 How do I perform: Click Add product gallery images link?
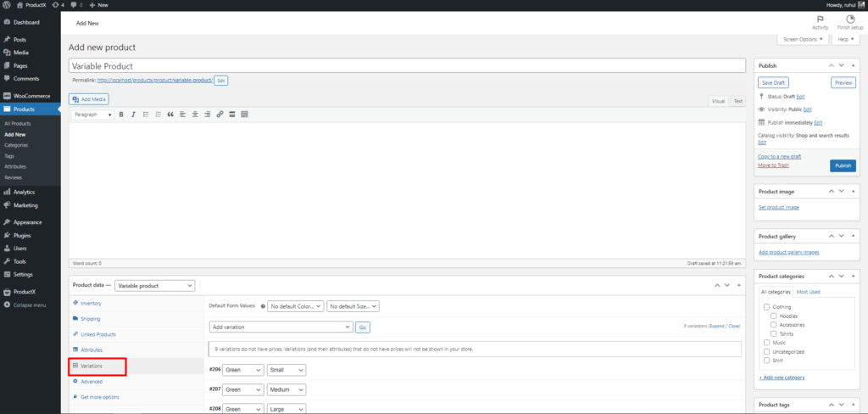coord(788,252)
